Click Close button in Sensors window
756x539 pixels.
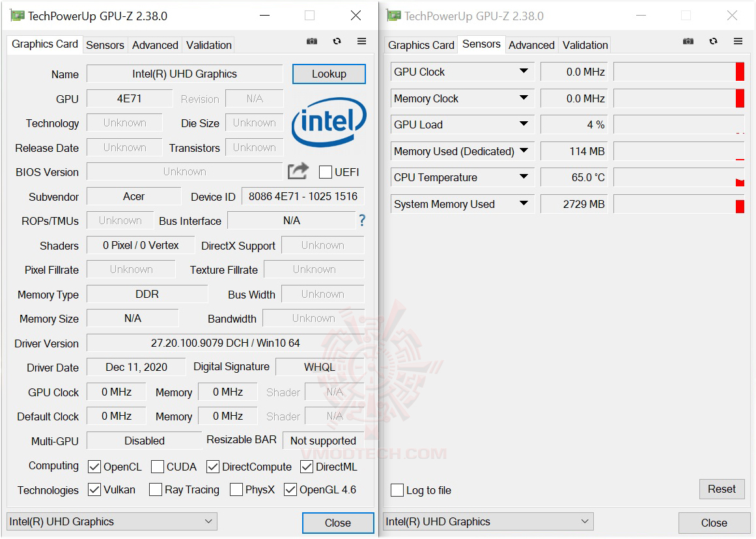(x=714, y=523)
